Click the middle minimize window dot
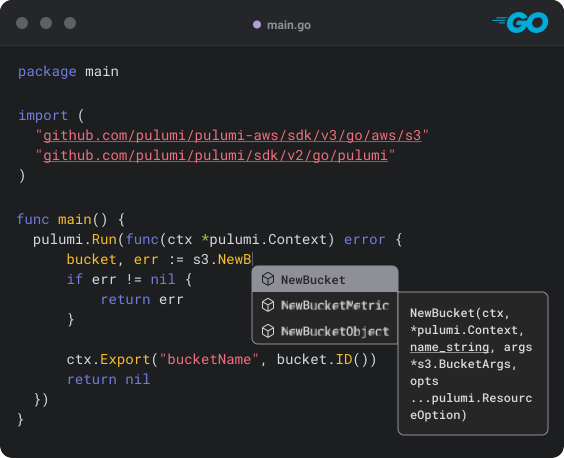Viewport: 564px width, 458px height. 46,23
